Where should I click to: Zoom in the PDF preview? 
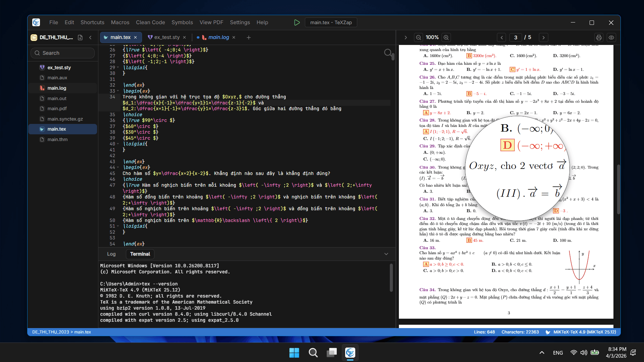tap(446, 38)
